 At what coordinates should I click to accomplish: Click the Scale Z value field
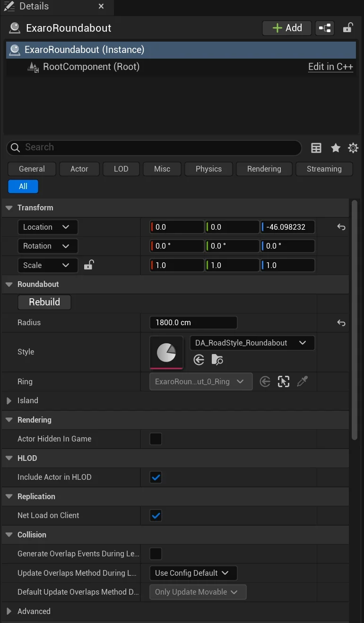288,265
